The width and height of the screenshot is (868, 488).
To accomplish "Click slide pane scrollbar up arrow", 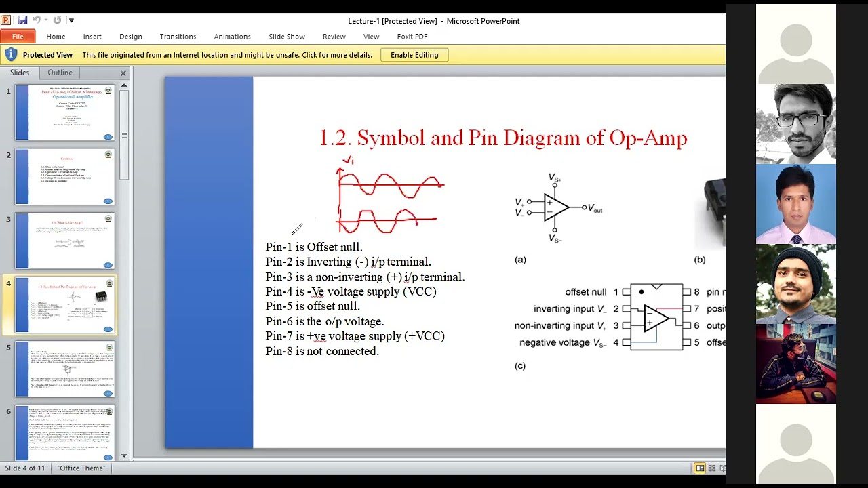I will pos(124,86).
